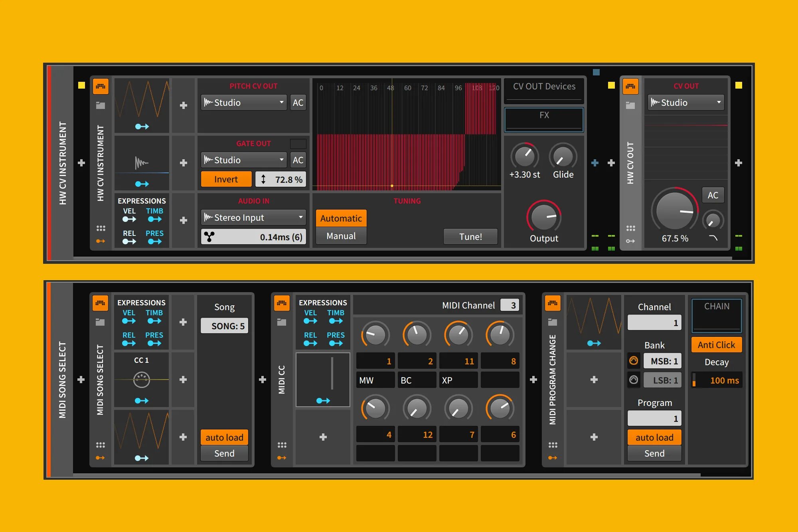
Task: Open the Stereo Input audio dropdown
Action: tap(253, 218)
